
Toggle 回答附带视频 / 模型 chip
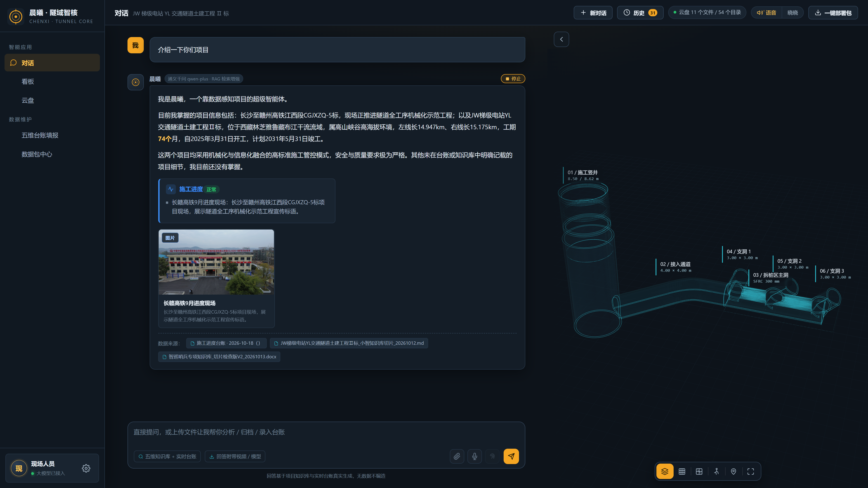tap(235, 456)
